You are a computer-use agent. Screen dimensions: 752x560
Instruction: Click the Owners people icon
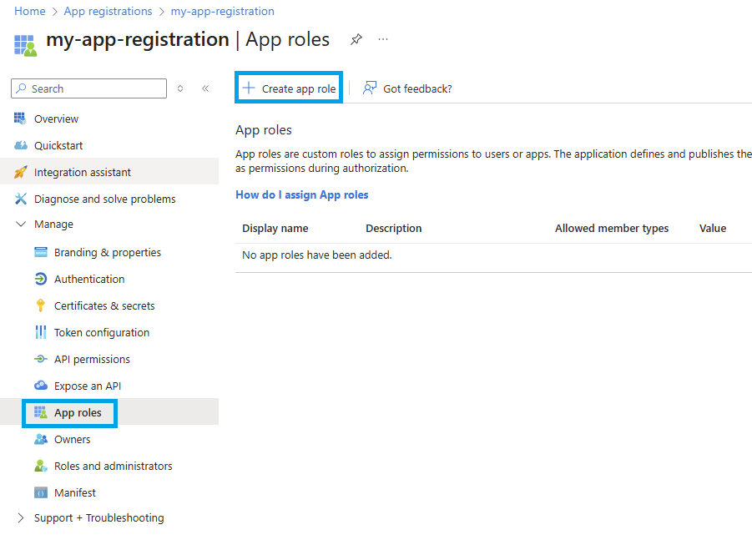(41, 439)
